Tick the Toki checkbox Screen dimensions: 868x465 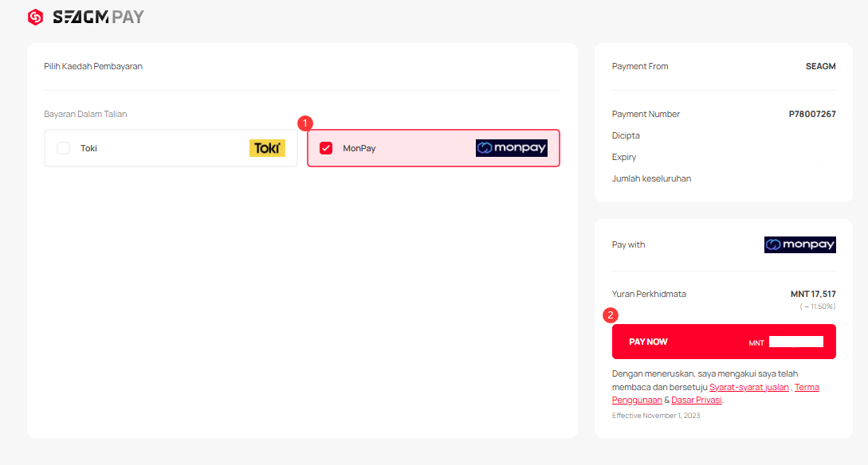pos(64,148)
